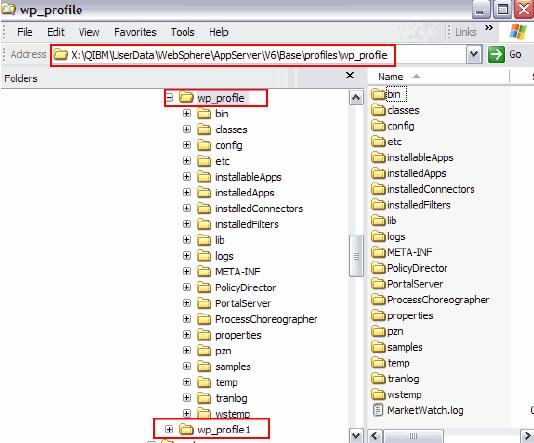The image size is (534, 443).
Task: Click the green Go arrow icon
Action: coord(496,54)
